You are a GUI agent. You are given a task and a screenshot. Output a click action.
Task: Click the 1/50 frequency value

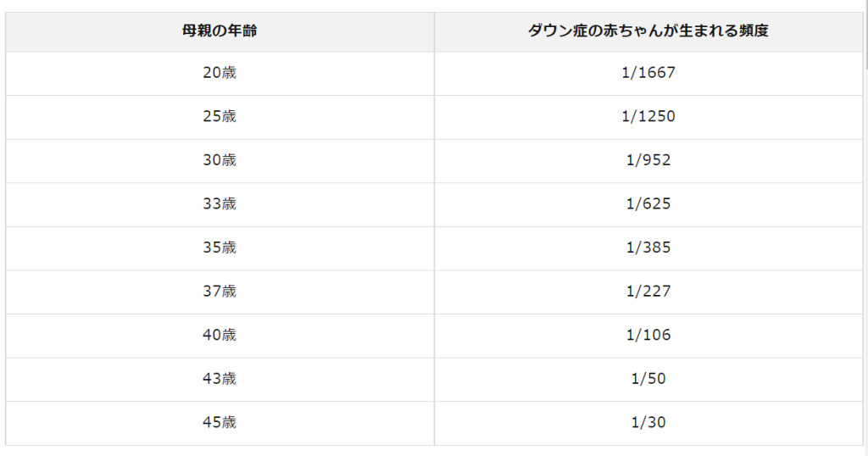tap(648, 379)
